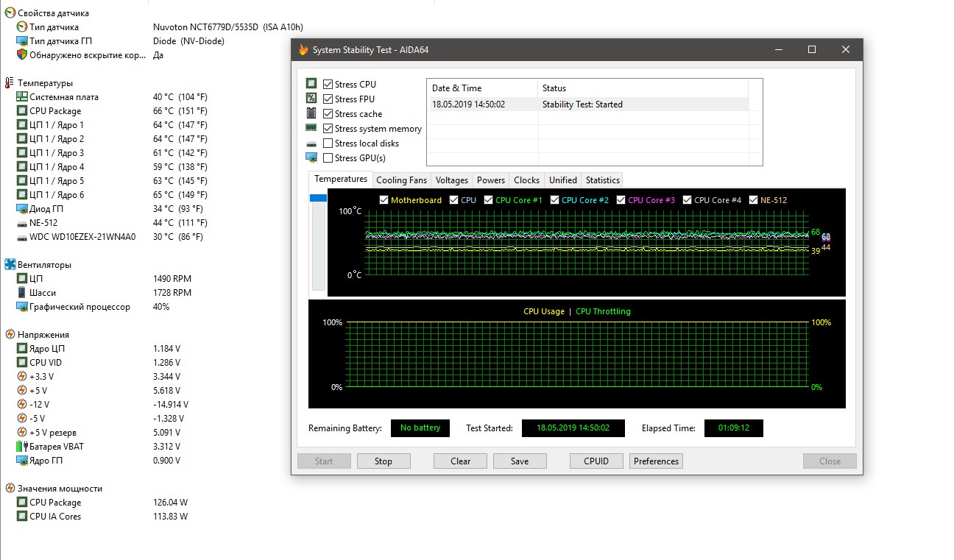
Task: Click the lightning icon beside Напряжения
Action: click(x=10, y=335)
